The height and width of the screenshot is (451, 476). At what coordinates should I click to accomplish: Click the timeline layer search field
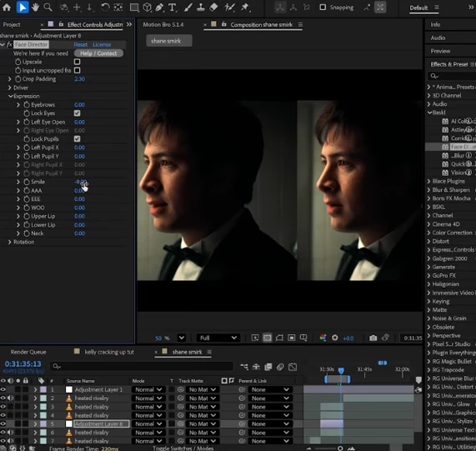pos(142,366)
